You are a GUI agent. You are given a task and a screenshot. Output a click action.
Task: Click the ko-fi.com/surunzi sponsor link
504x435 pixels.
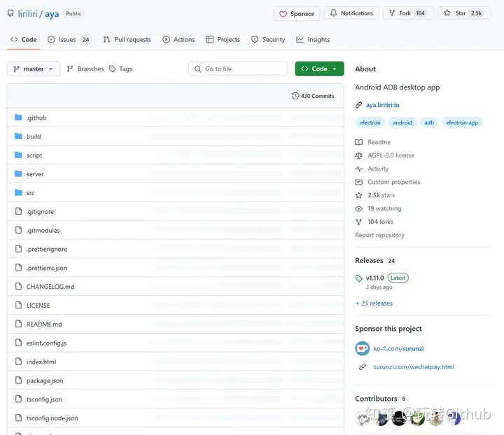click(398, 348)
